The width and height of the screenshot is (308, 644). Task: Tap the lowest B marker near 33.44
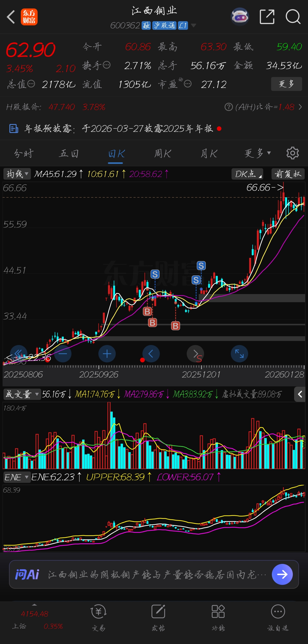175,326
